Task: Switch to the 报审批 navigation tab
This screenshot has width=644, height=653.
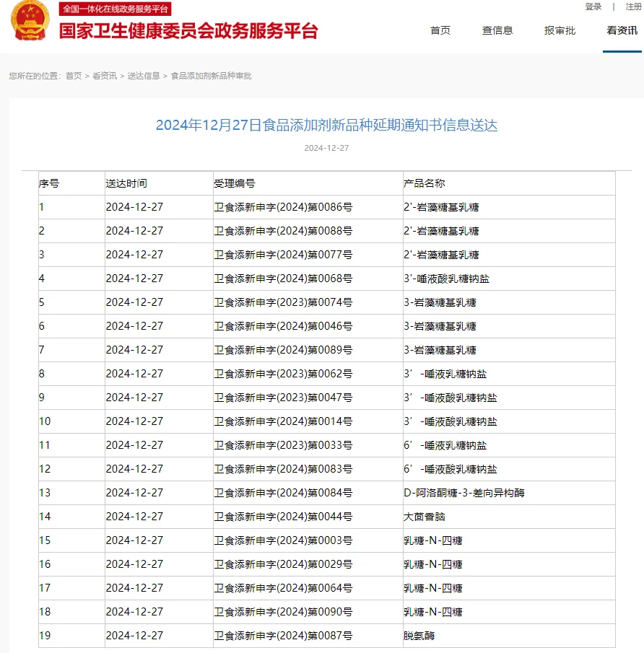Action: (x=560, y=30)
